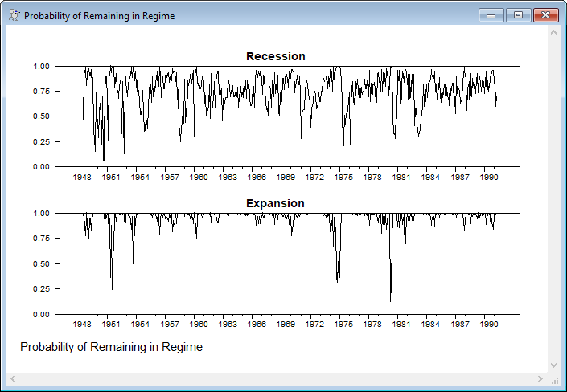This screenshot has height=392, width=567.
Task: Click the window resize grip in the bottom-right corner
Action: (554, 379)
